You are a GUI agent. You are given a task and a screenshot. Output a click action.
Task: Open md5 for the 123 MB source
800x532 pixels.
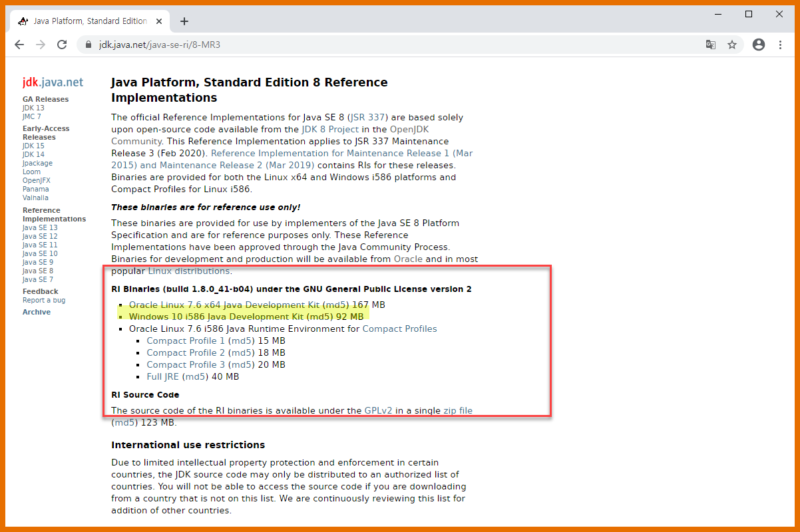pos(124,422)
